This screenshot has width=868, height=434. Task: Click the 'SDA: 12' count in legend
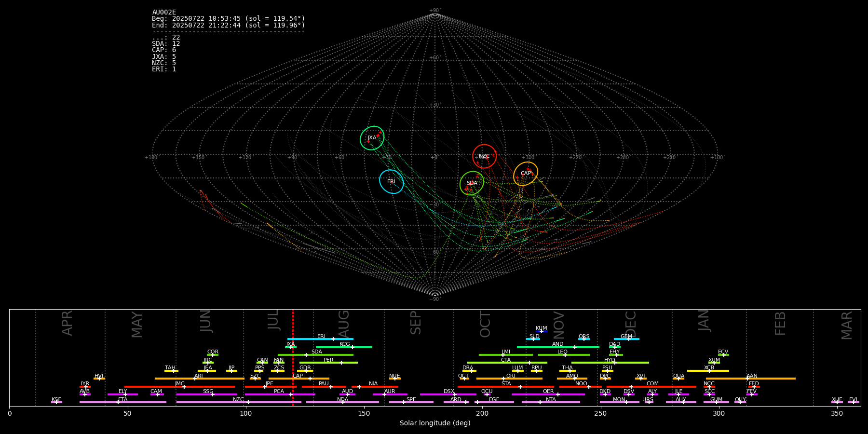point(166,44)
